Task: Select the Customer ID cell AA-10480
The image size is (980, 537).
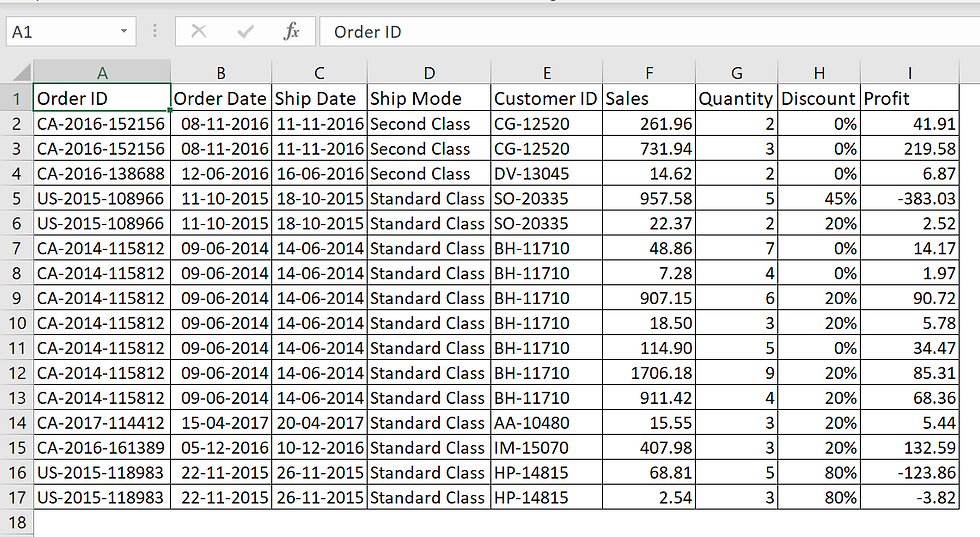Action: 546,423
